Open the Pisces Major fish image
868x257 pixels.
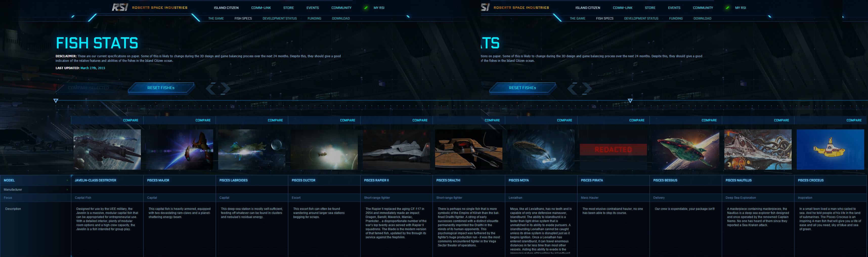180,149
